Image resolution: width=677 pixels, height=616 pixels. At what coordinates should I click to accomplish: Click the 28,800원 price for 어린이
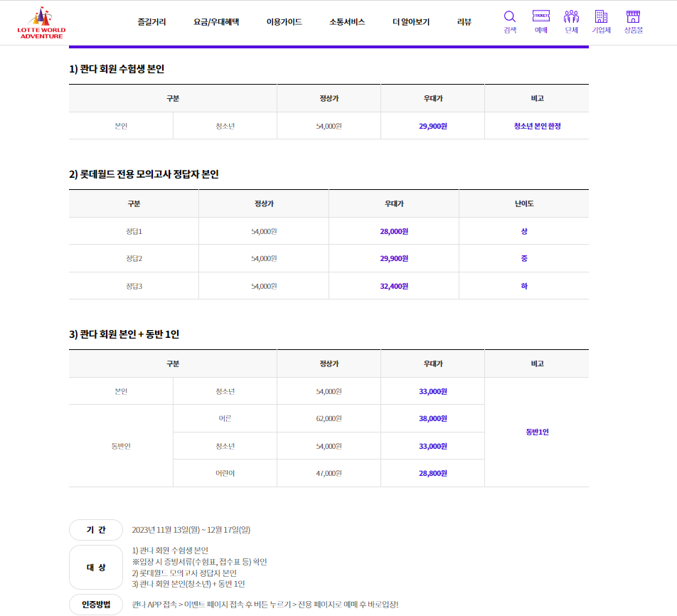[432, 474]
